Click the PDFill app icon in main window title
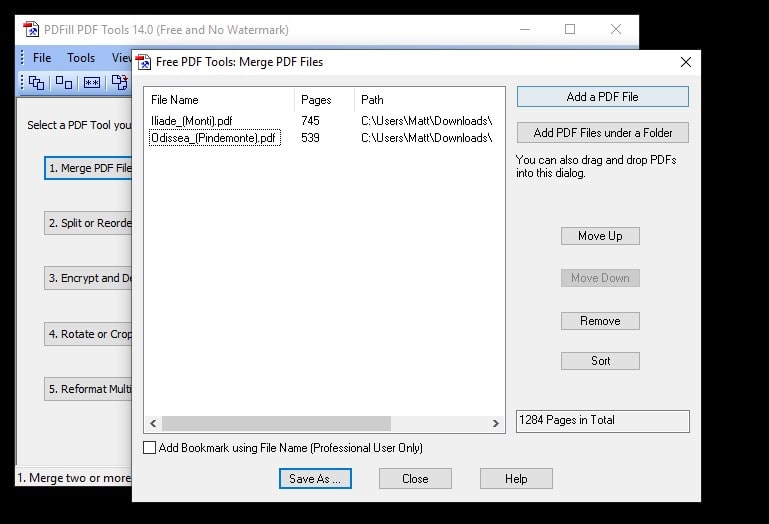 tap(31, 29)
